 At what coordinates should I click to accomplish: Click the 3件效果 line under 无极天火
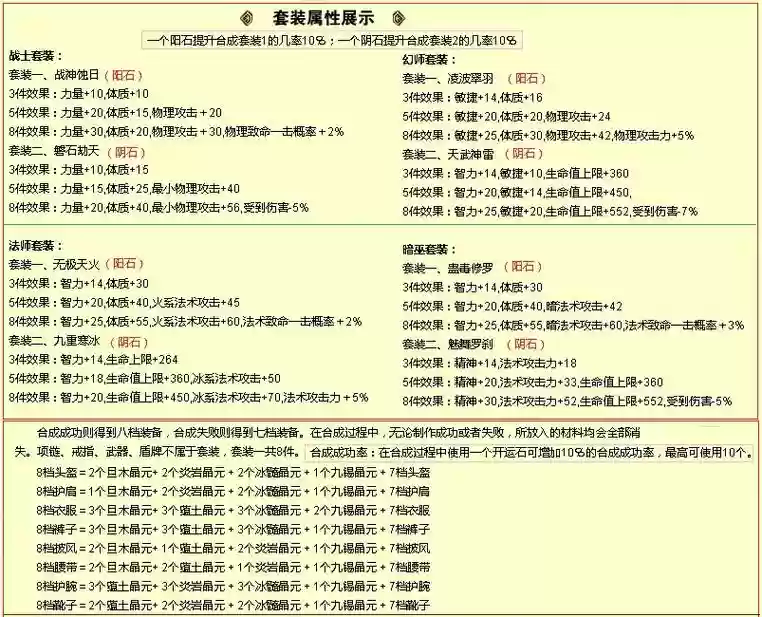78,283
